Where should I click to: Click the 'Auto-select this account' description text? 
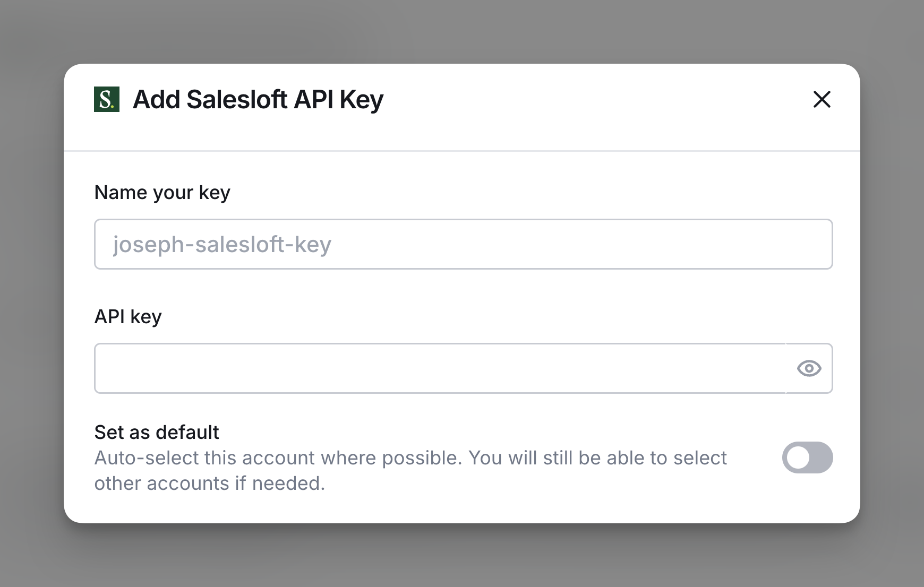410,458
